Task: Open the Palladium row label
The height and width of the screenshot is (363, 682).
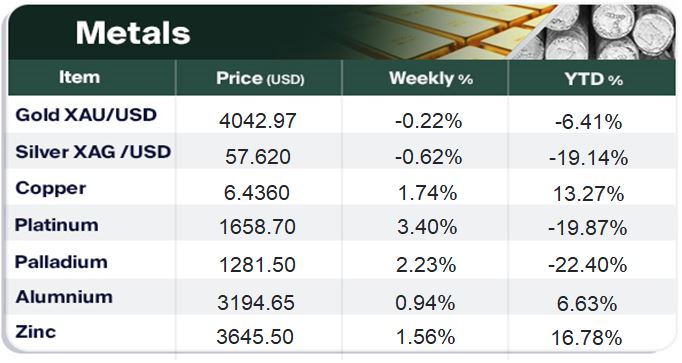Action: (61, 262)
